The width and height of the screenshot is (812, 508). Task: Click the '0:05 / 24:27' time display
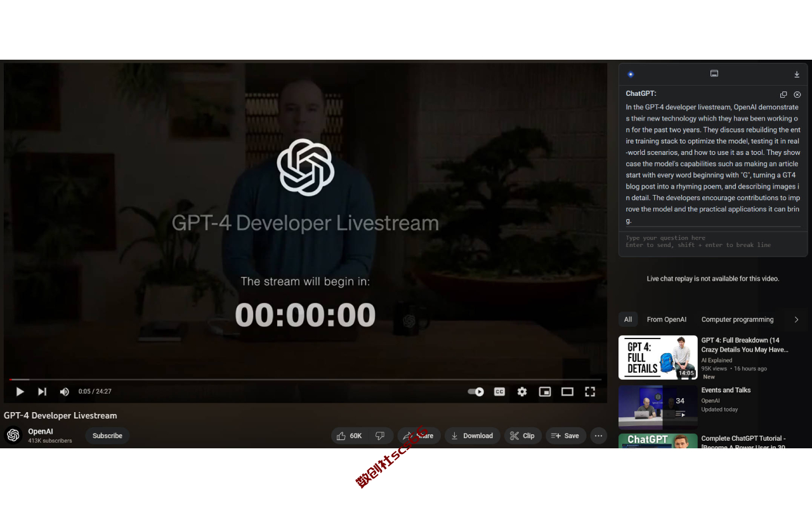click(95, 392)
